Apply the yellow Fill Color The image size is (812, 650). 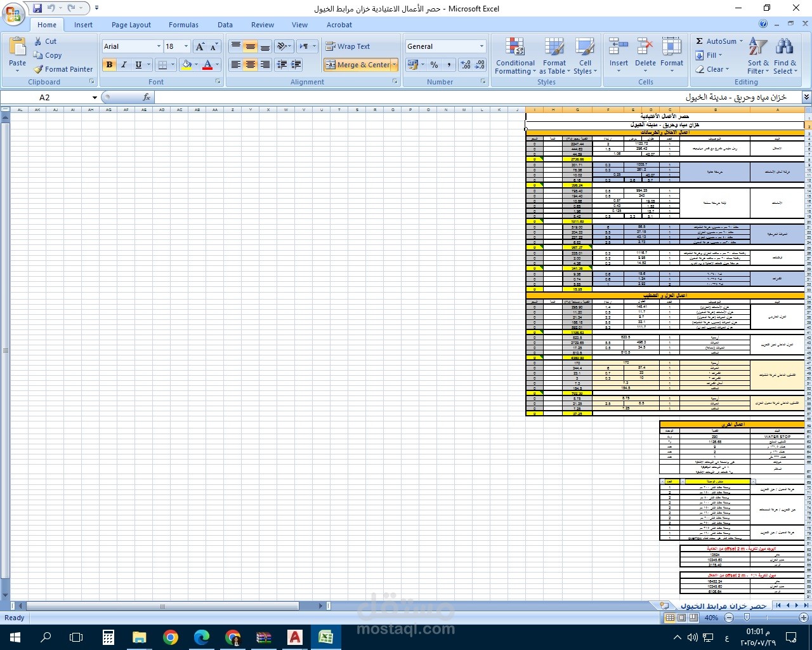(x=187, y=65)
